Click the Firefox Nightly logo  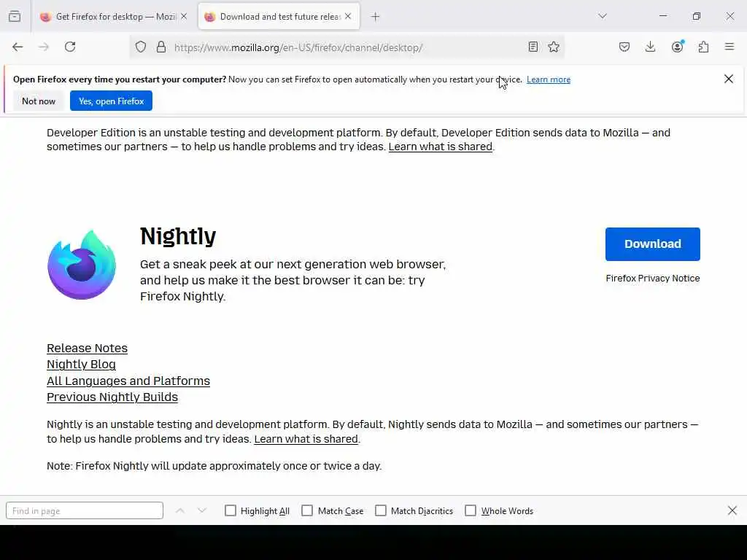pyautogui.click(x=82, y=265)
